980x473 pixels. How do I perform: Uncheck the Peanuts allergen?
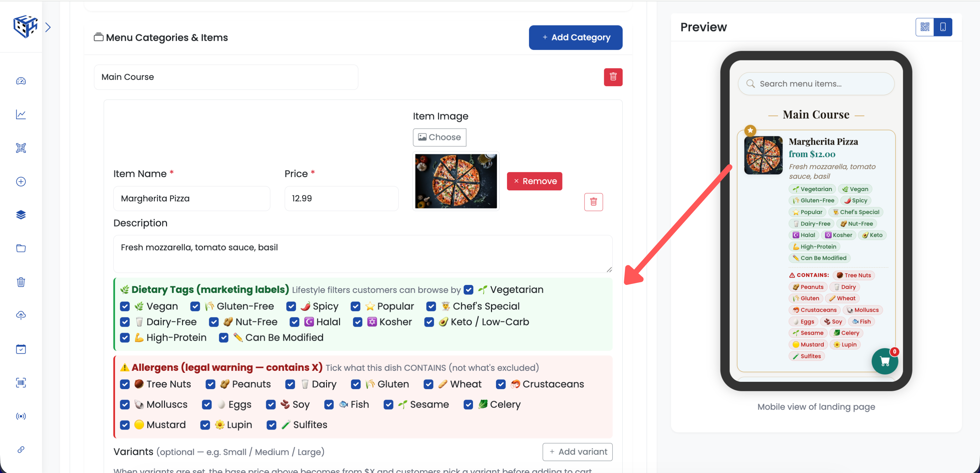coord(210,384)
